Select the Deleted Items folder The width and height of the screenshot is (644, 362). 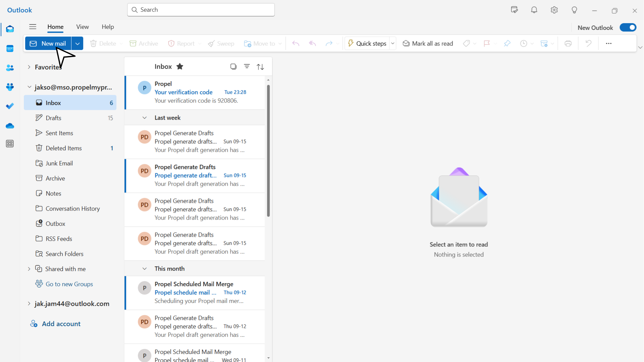click(70, 148)
